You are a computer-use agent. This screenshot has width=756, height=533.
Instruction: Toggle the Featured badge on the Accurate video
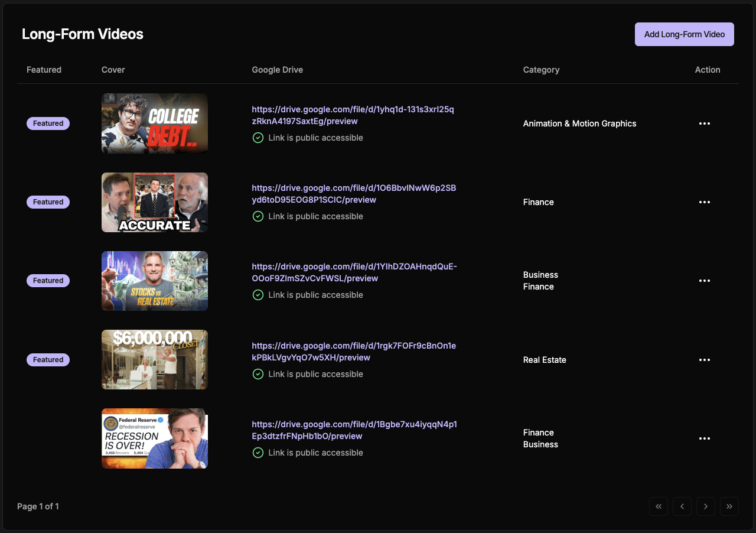pyautogui.click(x=48, y=201)
